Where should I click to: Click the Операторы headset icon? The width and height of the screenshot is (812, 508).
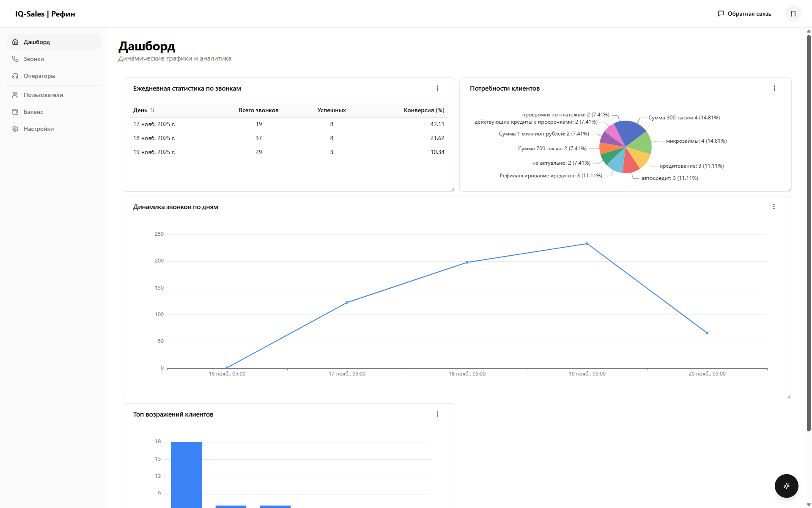15,76
